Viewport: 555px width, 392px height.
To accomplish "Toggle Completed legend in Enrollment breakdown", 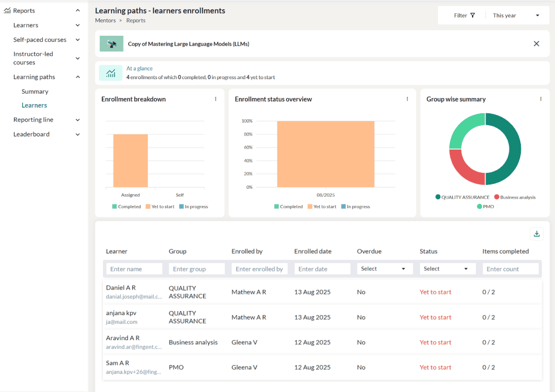I will [126, 207].
